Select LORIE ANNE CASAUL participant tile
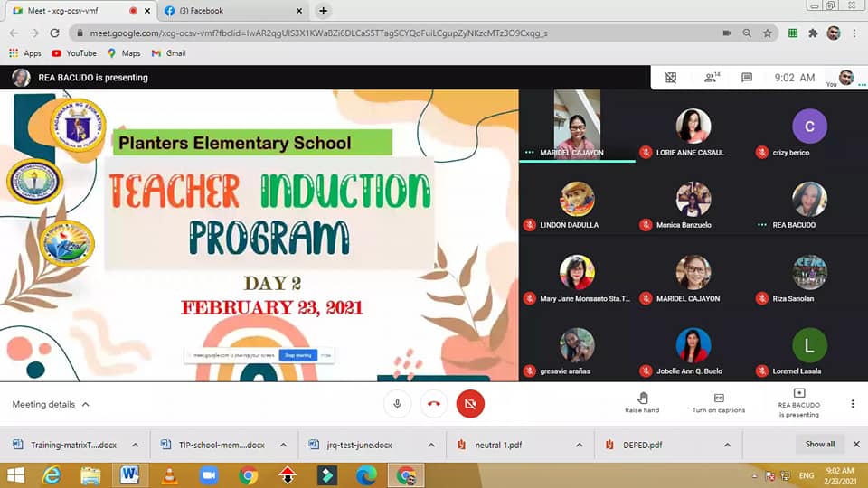Screen dimensions: 868x488 point(693,127)
